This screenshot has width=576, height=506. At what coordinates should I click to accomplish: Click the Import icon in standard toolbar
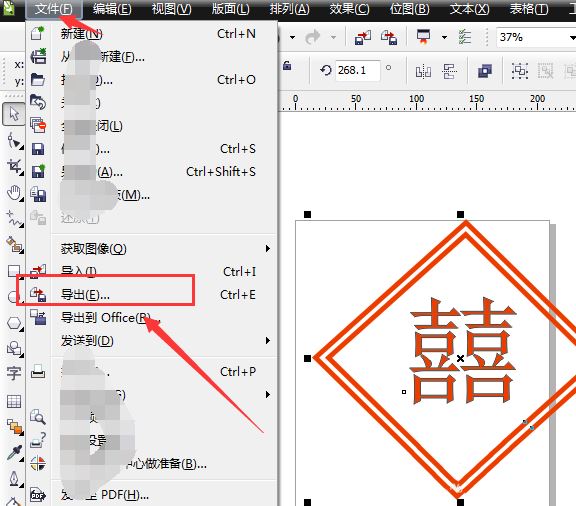pyautogui.click(x=363, y=37)
